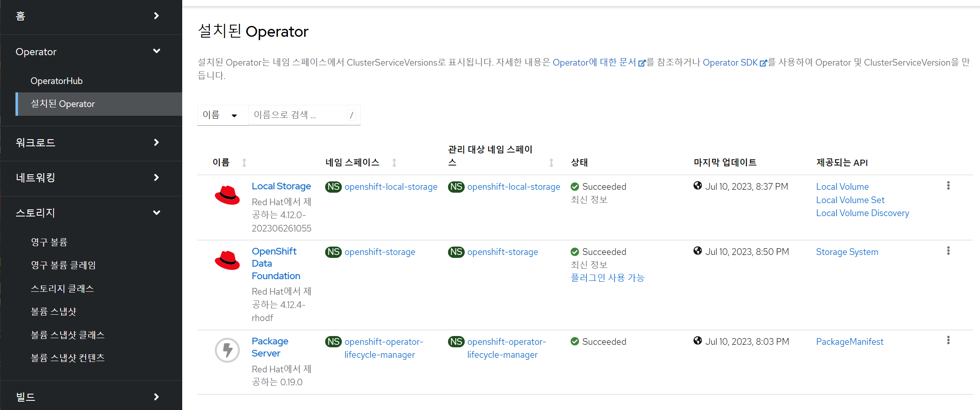Click globe icon next to Jul 10, 8:50 PM
980x410 pixels.
(x=697, y=251)
